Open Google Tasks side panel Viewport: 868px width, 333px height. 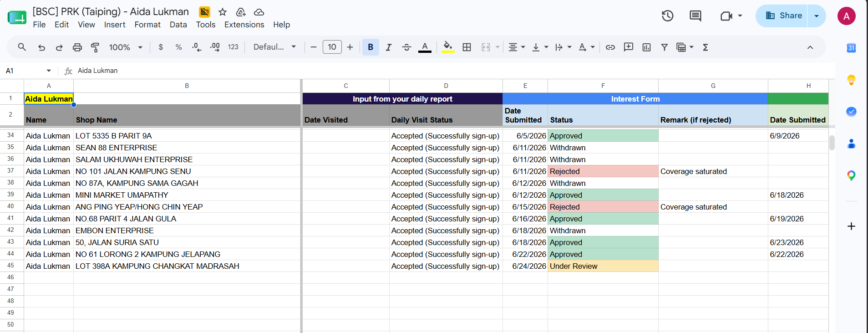(x=851, y=112)
